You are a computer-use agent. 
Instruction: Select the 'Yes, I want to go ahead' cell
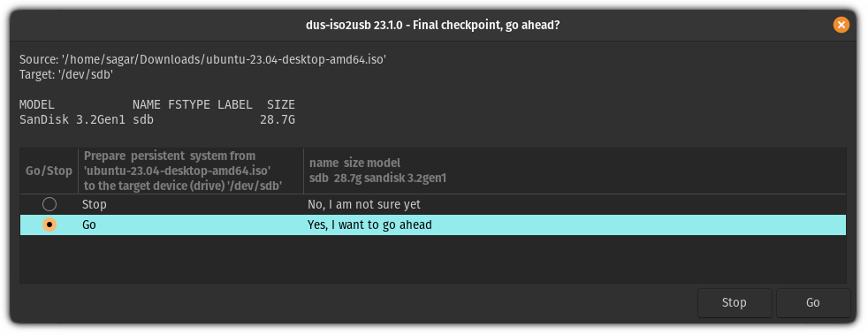pos(369,225)
